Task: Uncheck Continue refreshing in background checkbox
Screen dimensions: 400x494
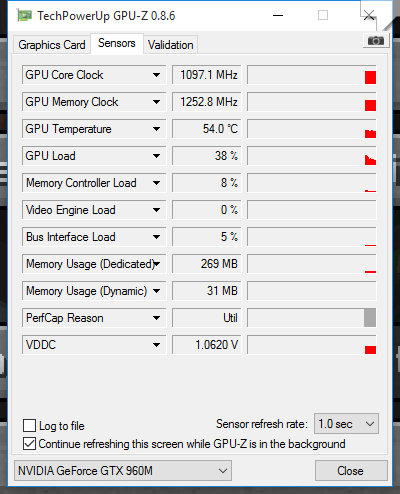Action: coord(29,444)
